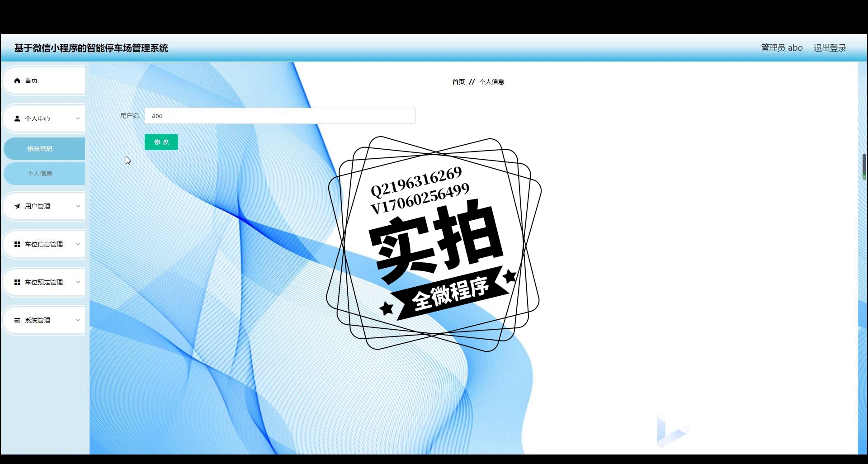Click the vertical scrollbar thumb on right
This screenshot has height=464, width=868.
pos(864,166)
